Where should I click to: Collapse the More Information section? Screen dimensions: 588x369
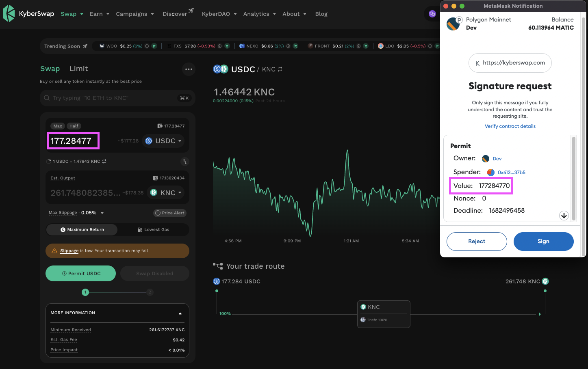(x=180, y=313)
